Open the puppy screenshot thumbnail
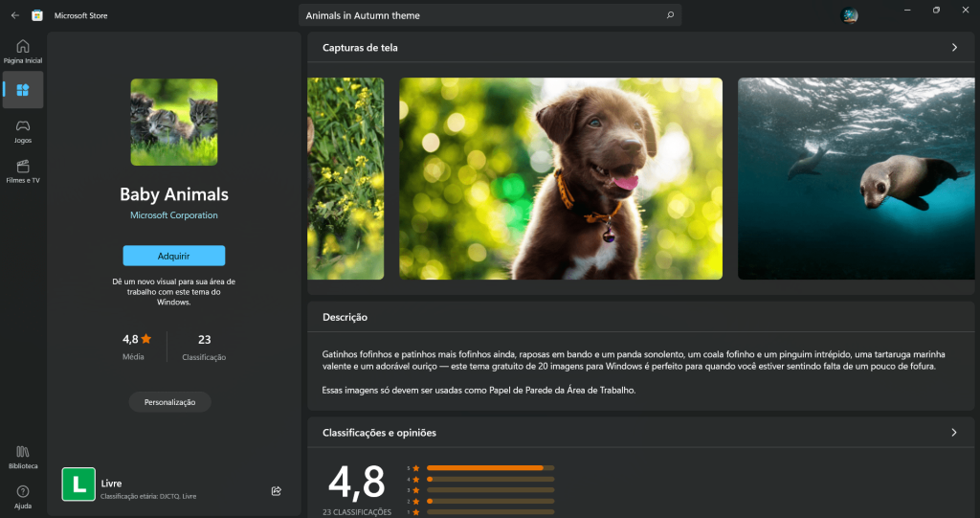Image resolution: width=980 pixels, height=518 pixels. (x=561, y=179)
